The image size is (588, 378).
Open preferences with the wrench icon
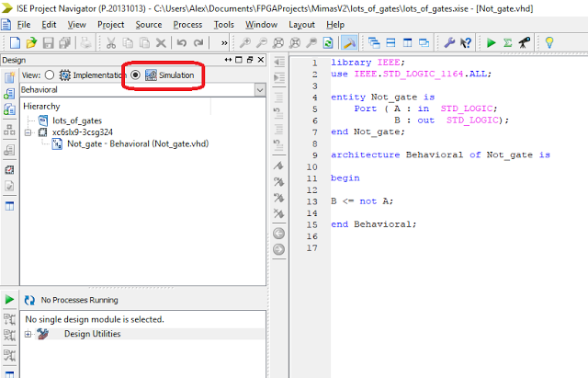pyautogui.click(x=449, y=43)
